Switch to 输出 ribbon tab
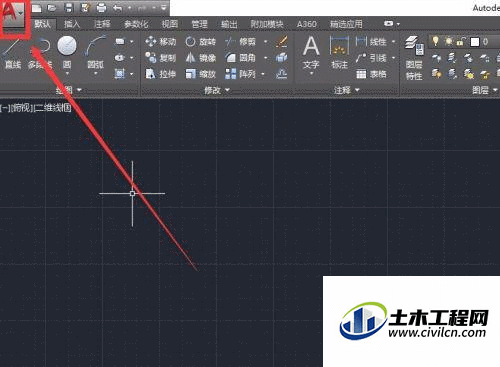 (229, 24)
